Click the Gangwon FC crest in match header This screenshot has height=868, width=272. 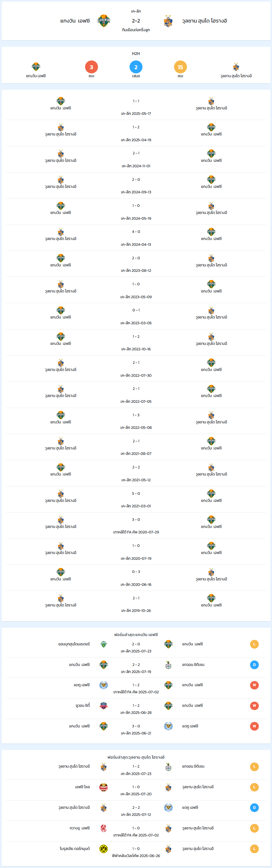pyautogui.click(x=103, y=21)
